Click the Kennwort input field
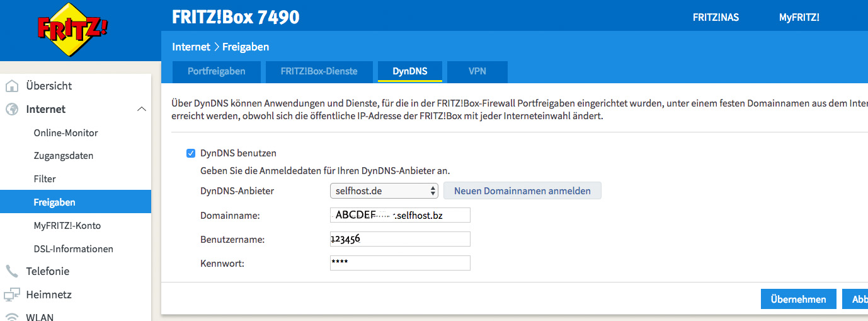Image resolution: width=868 pixels, height=321 pixels. [400, 262]
